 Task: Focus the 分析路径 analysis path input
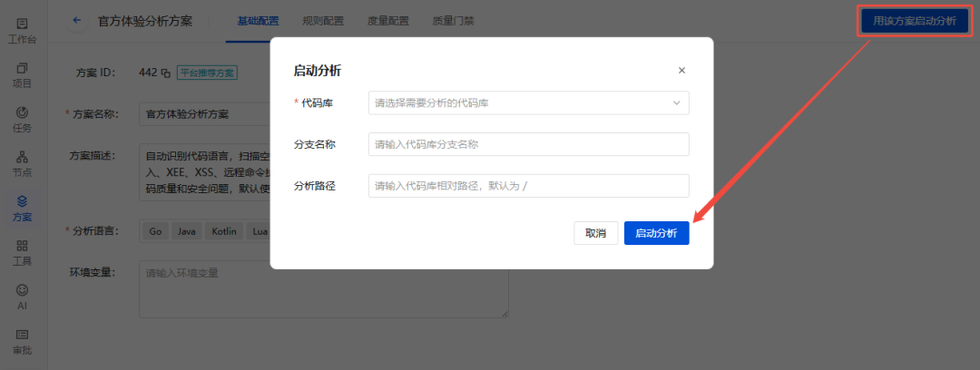[529, 186]
